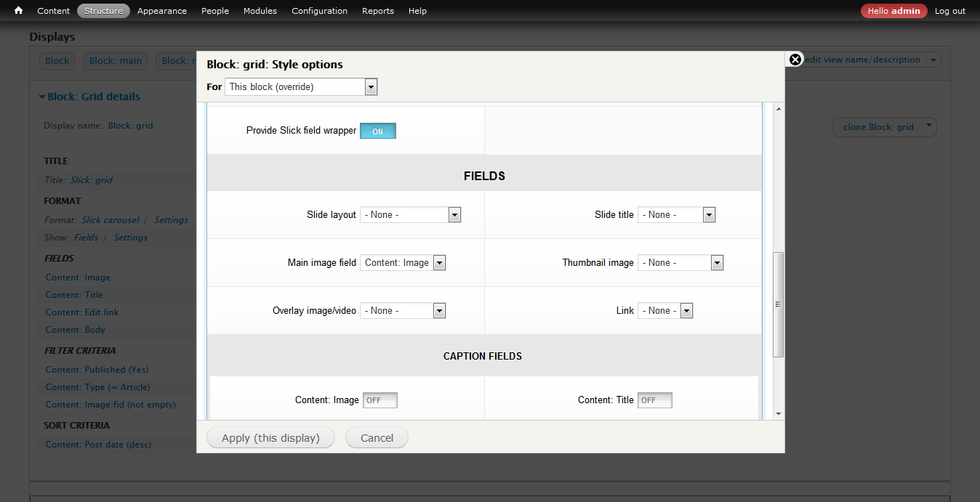Enable the Content: Image caption field toggle

coord(379,400)
